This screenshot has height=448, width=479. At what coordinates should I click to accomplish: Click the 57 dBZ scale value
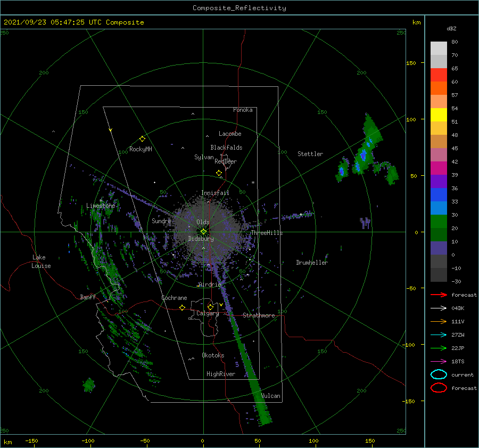(455, 95)
